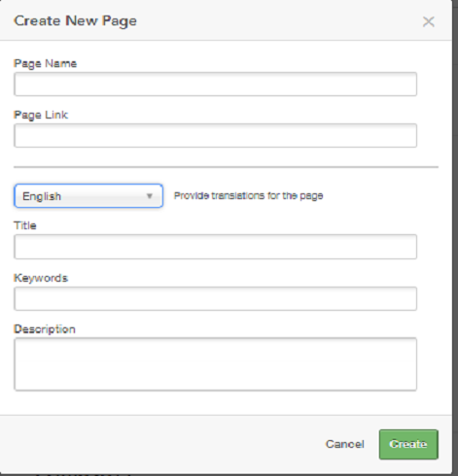Click the green Create button
The width and height of the screenshot is (458, 476).
click(408, 444)
